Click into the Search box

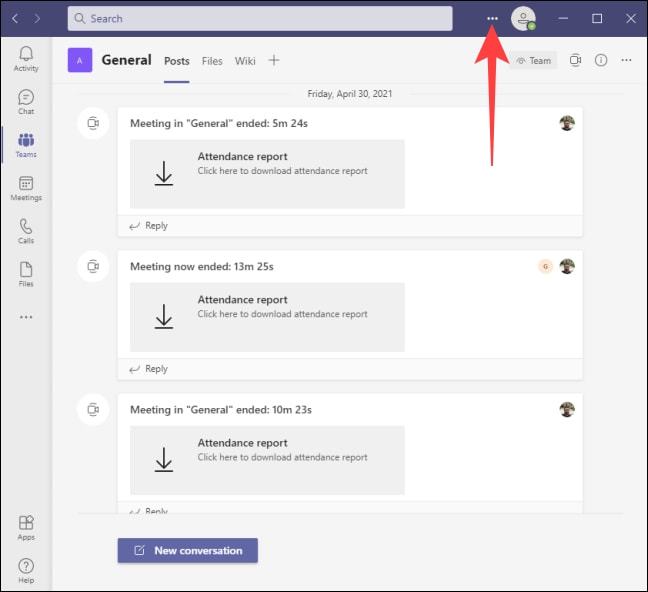[x=260, y=19]
